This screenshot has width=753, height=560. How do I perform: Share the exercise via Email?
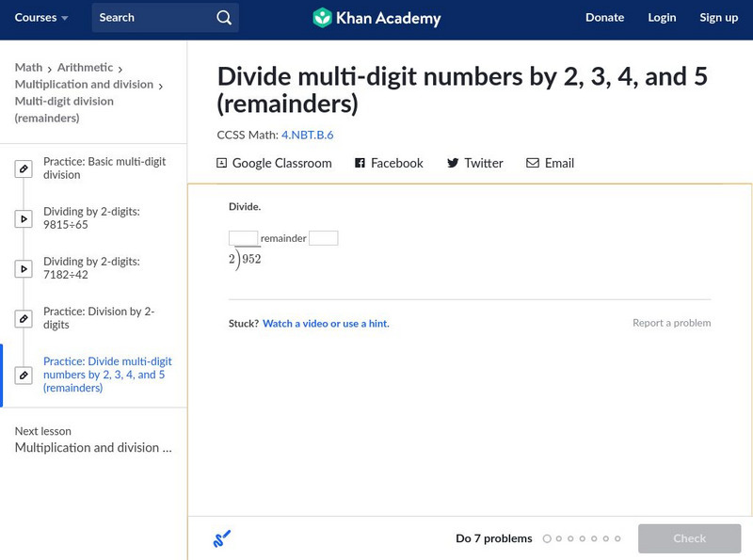pyautogui.click(x=551, y=163)
